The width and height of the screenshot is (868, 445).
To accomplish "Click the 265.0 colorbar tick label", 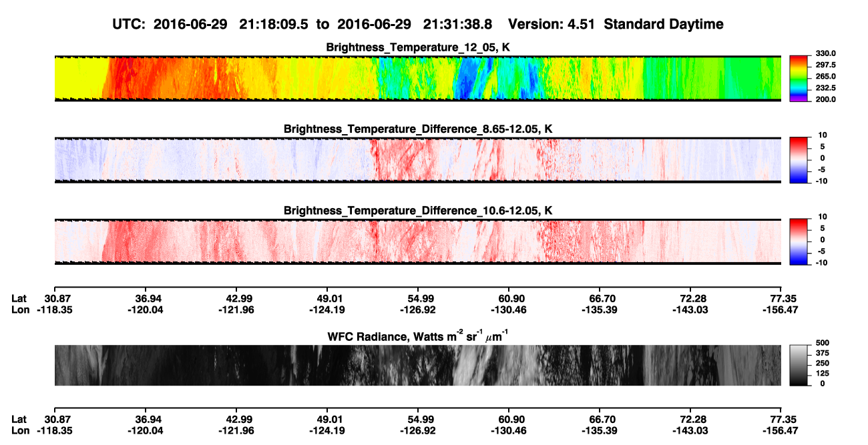I will click(x=825, y=77).
